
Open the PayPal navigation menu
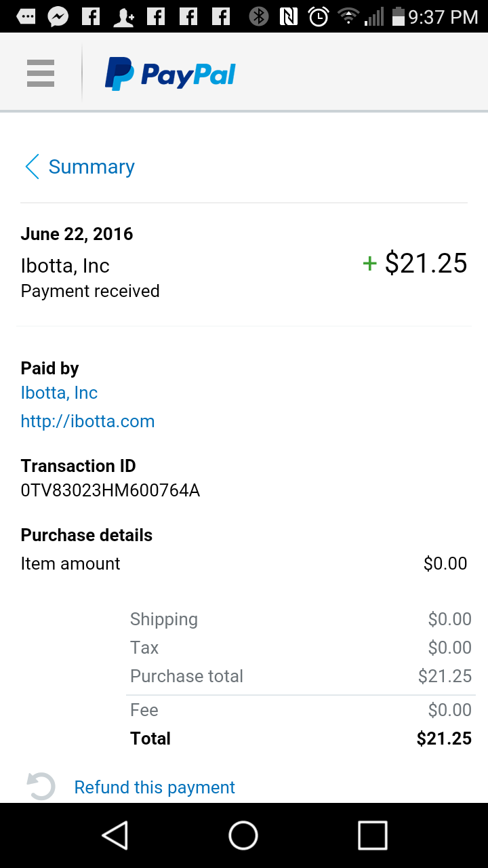click(40, 73)
